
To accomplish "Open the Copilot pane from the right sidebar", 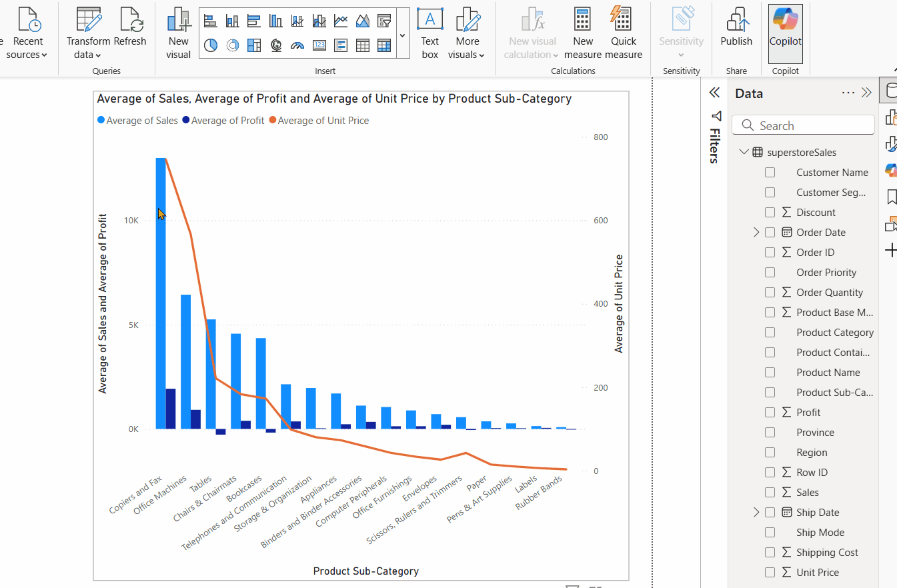I will [890, 170].
